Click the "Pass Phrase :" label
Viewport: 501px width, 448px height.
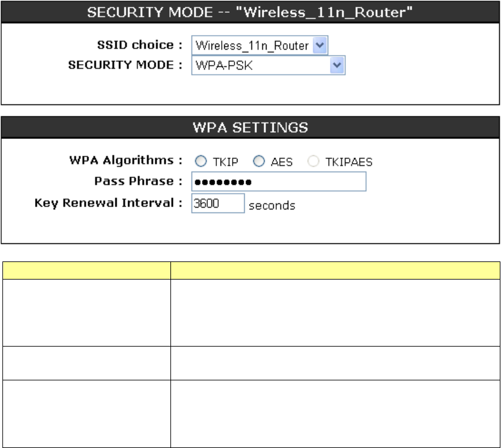tap(138, 181)
